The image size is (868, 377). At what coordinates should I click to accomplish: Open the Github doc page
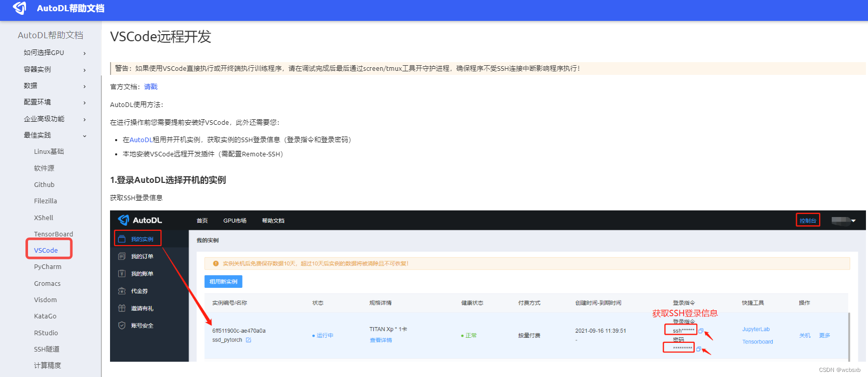(x=44, y=184)
